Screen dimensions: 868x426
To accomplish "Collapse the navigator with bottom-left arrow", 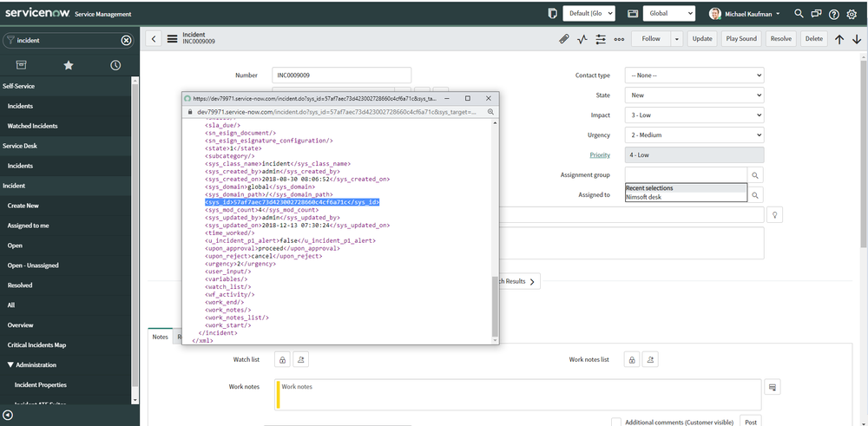I will pos(9,416).
